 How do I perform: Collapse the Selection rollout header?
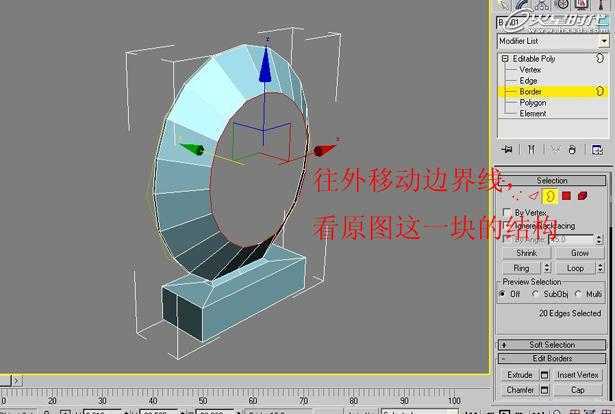point(552,180)
